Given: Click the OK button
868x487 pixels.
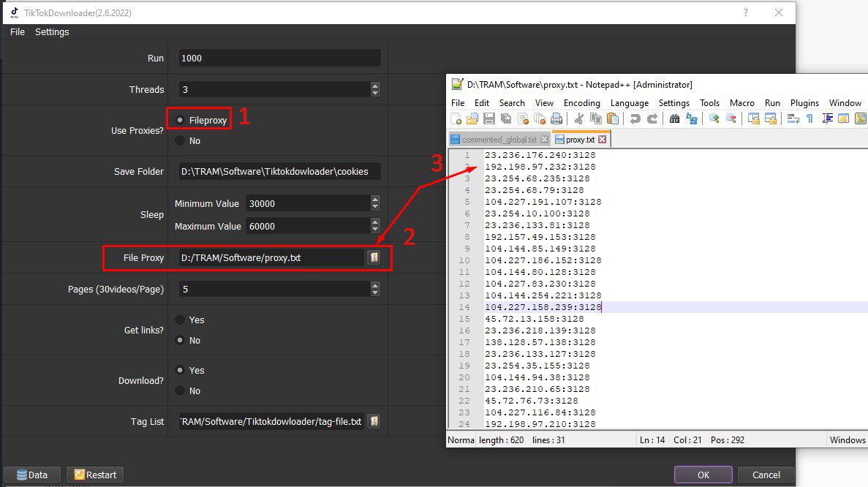Looking at the screenshot, I should 703,475.
